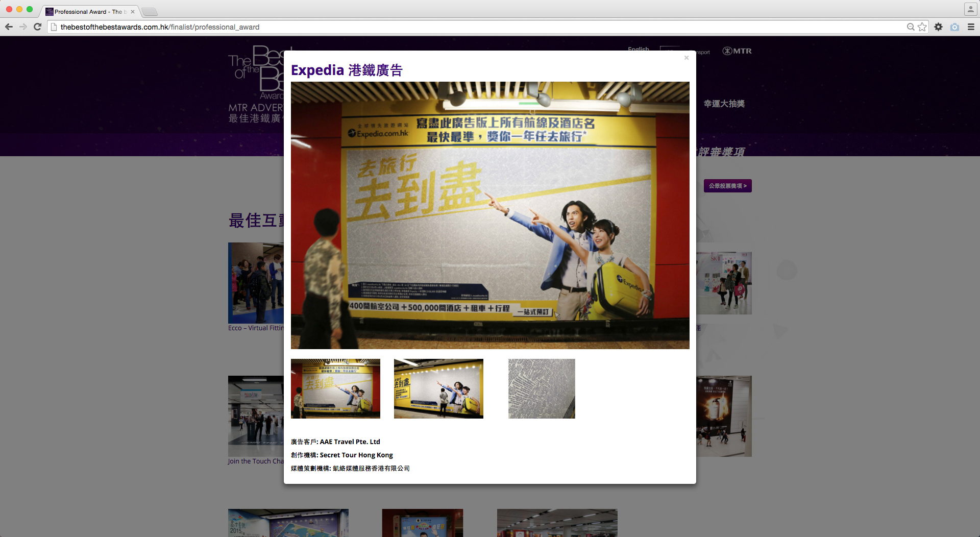The width and height of the screenshot is (980, 537).
Task: Close the Expedia ad popup with X
Action: (x=687, y=58)
